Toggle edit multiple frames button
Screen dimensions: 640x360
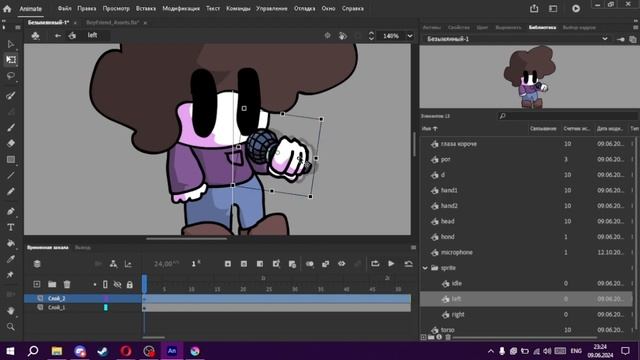(x=326, y=264)
